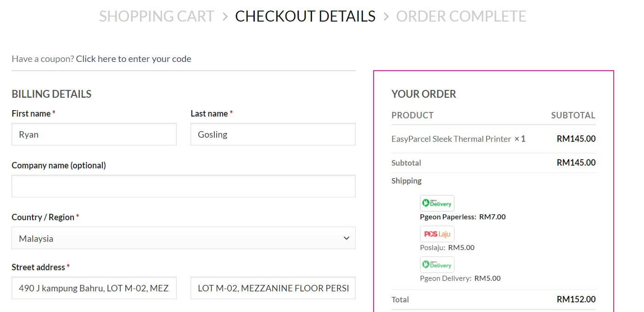Open the Malaysia country selector
The width and height of the screenshot is (644, 312).
point(184,238)
